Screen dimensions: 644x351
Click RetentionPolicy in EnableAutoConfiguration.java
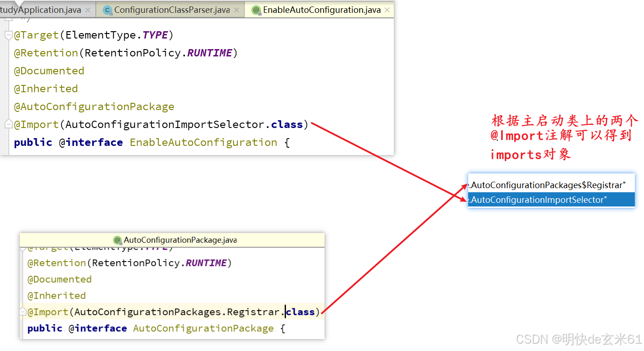(133, 53)
